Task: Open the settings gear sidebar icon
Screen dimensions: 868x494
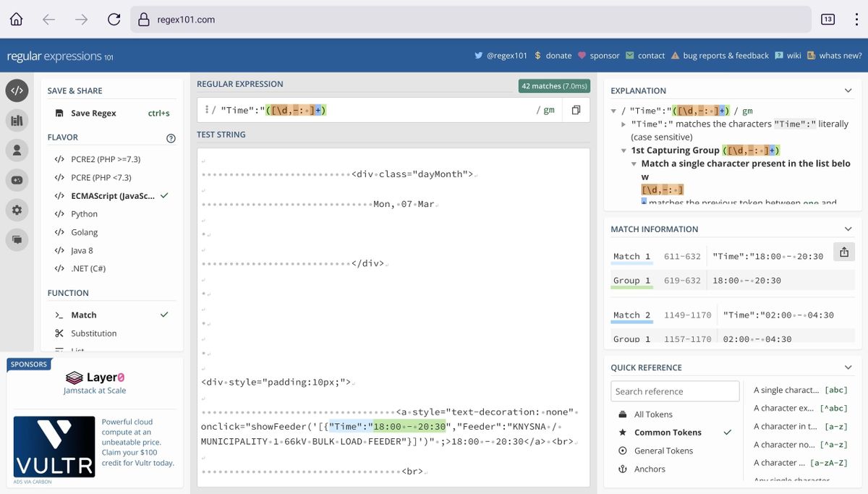Action: click(x=17, y=210)
